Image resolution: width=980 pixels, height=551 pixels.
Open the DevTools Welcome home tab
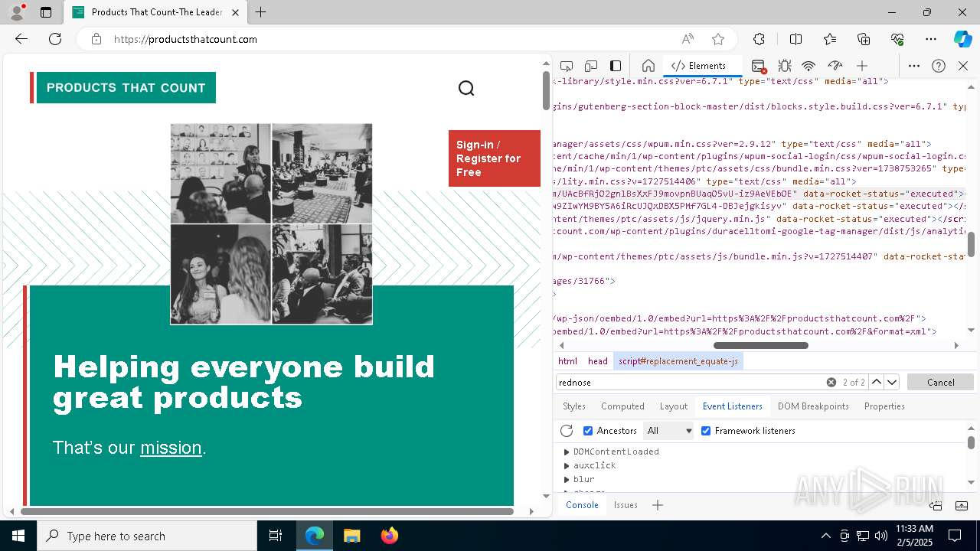[648, 66]
